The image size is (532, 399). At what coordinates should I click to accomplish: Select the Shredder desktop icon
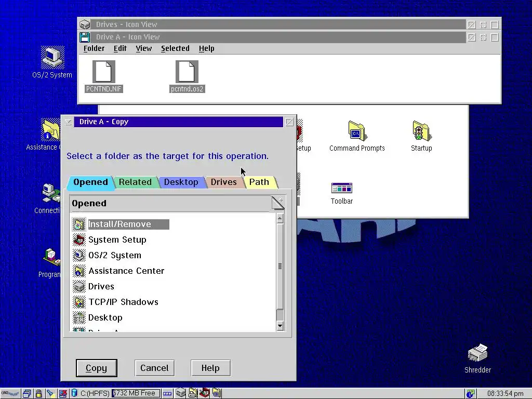pyautogui.click(x=478, y=353)
